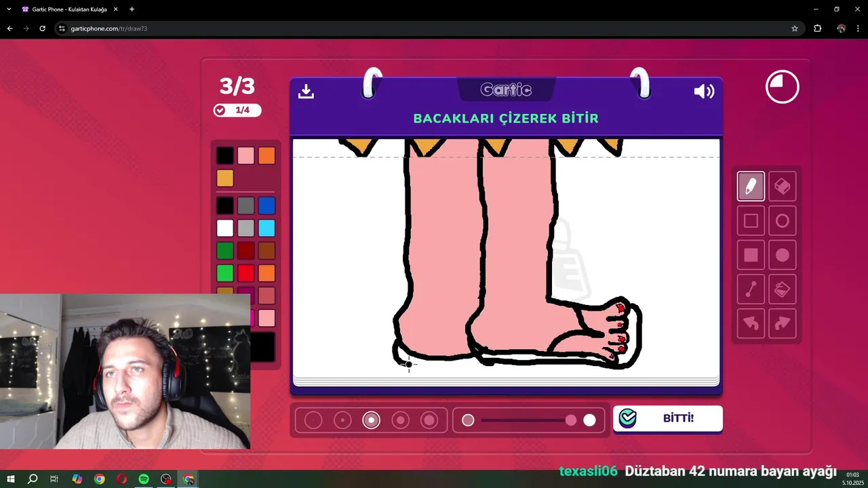The image size is (868, 488).
Task: Click the Gartic logo
Action: (x=506, y=89)
